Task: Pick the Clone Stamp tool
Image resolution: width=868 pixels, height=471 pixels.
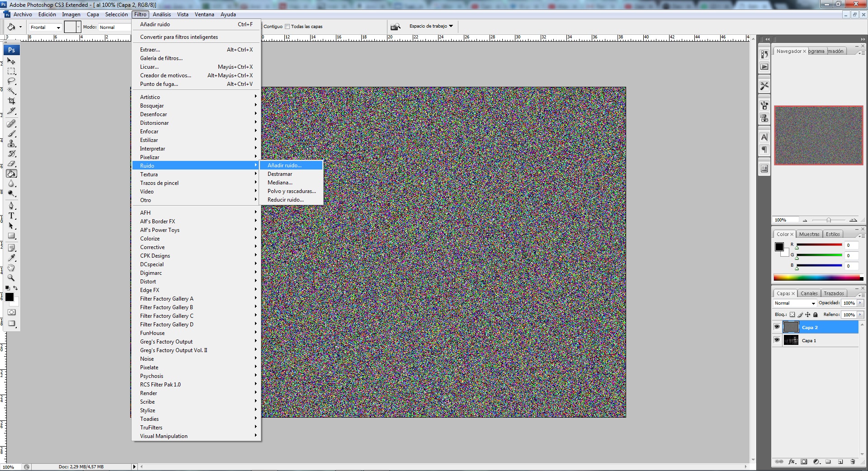Action: pos(12,144)
